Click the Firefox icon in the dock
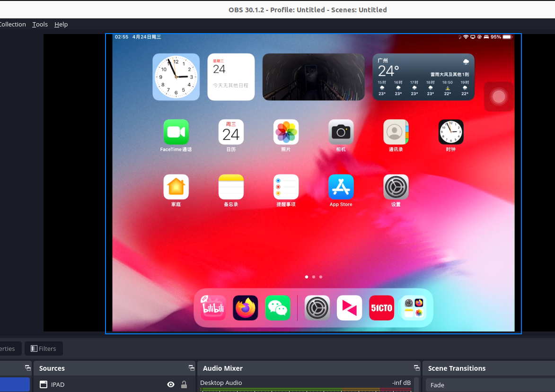This screenshot has height=392, width=555. 245,308
